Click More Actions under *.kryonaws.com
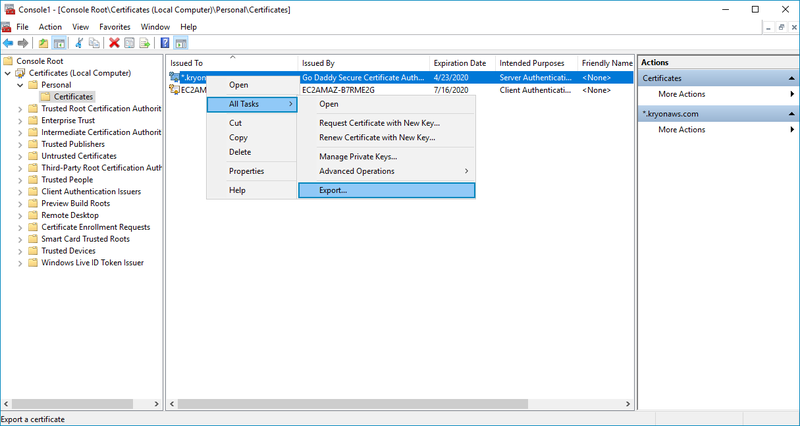The width and height of the screenshot is (800, 426). pyautogui.click(x=681, y=129)
